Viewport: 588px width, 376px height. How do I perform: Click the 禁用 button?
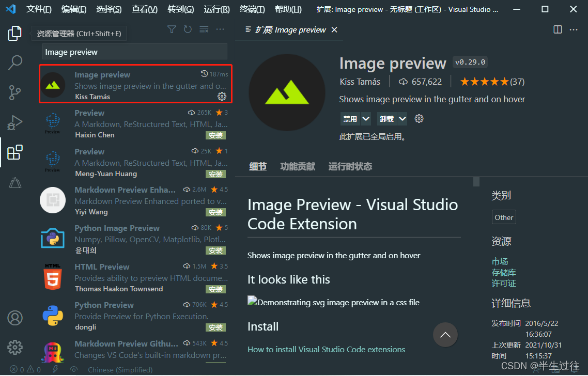pyautogui.click(x=350, y=119)
